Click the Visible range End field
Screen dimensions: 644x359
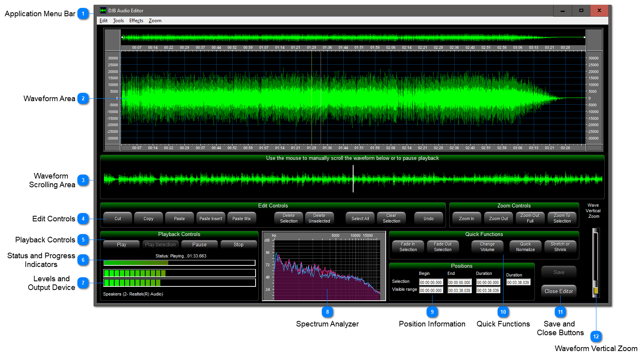pos(459,290)
